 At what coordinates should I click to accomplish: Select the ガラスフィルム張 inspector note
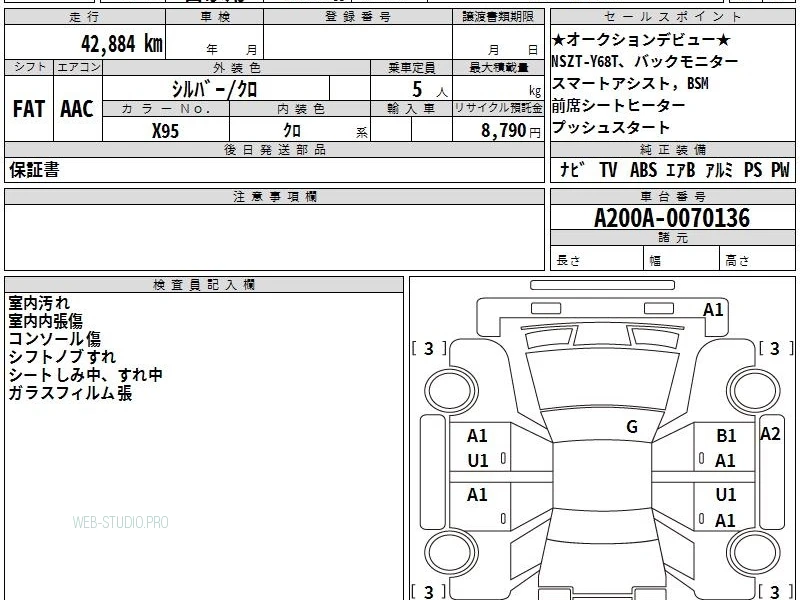click(x=70, y=392)
